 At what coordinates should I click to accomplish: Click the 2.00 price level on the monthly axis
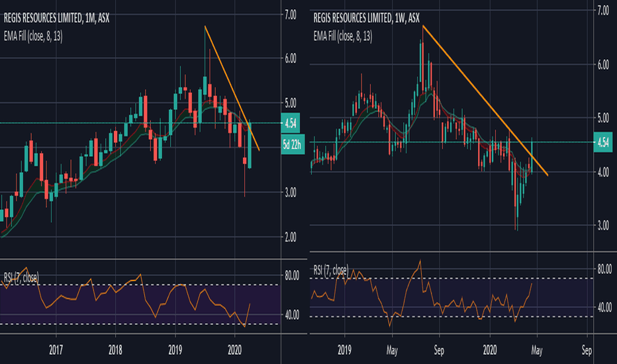pyautogui.click(x=291, y=237)
